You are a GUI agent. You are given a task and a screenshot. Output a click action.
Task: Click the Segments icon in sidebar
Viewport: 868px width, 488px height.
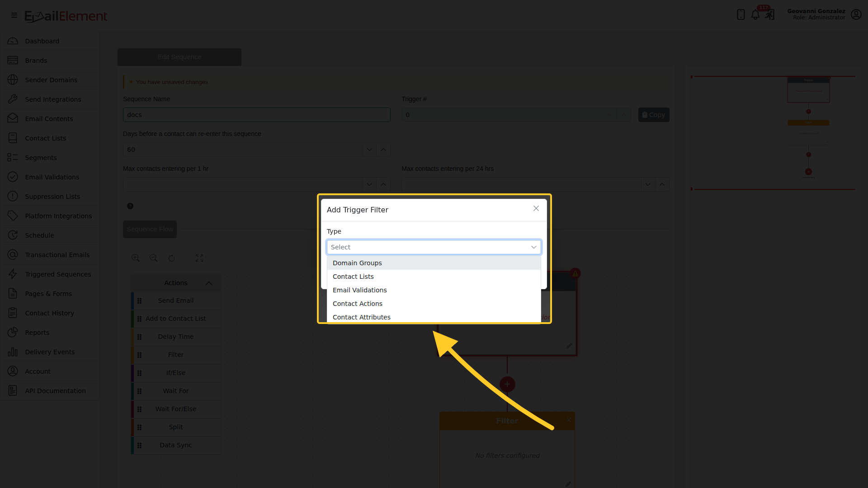(x=13, y=158)
